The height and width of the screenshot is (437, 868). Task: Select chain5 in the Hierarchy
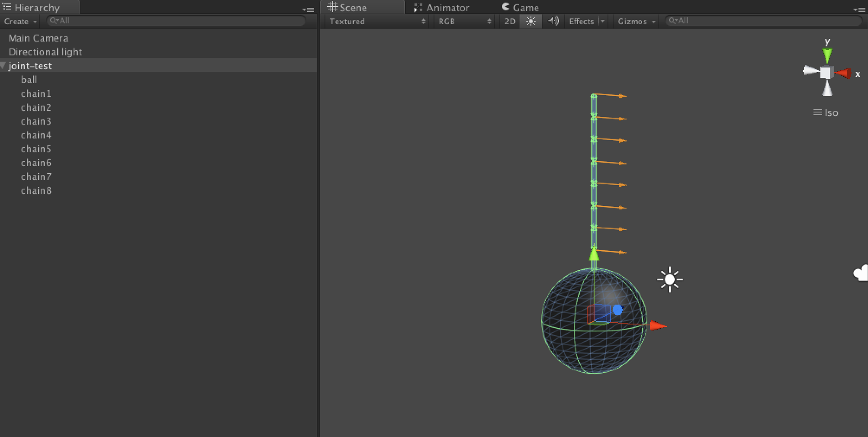click(158, 149)
